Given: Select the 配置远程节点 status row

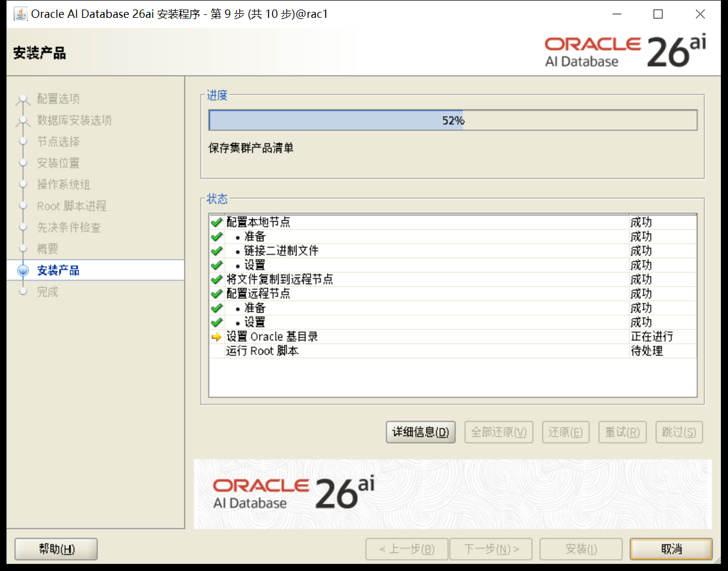Looking at the screenshot, I should pyautogui.click(x=453, y=294).
